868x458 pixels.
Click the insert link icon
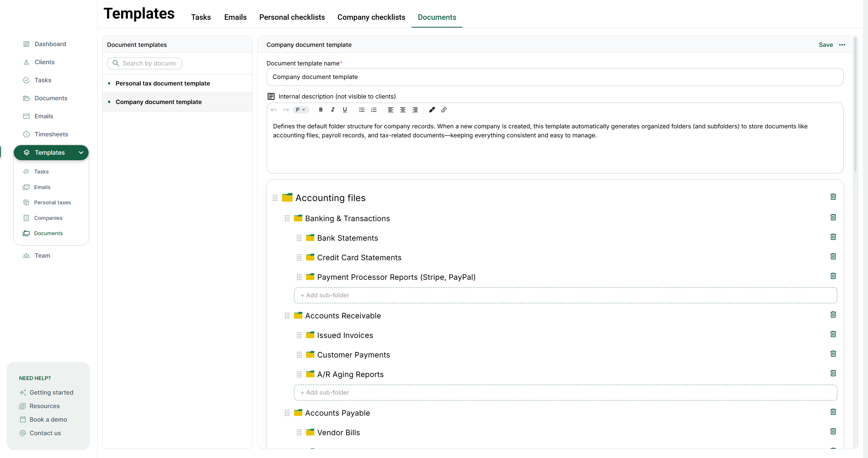pos(444,110)
